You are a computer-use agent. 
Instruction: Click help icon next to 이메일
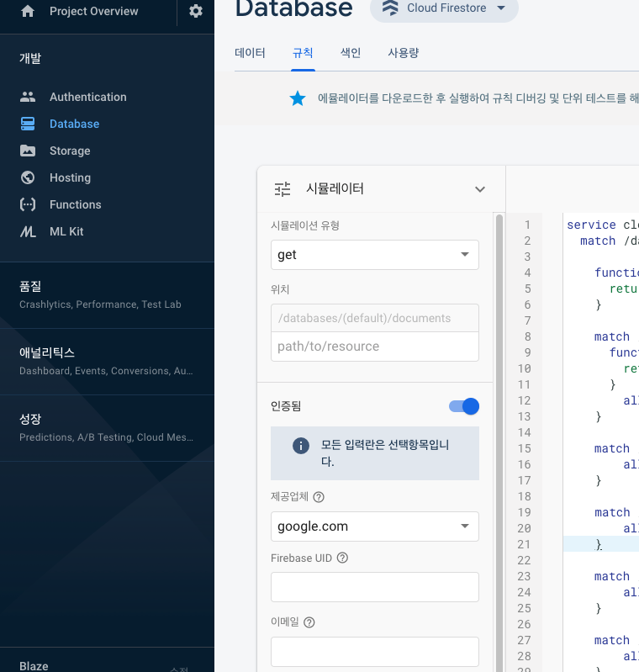click(x=309, y=622)
